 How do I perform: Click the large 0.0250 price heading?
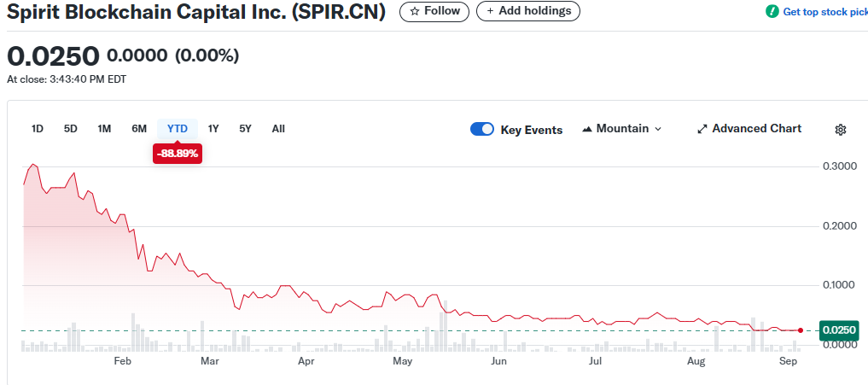[53, 56]
